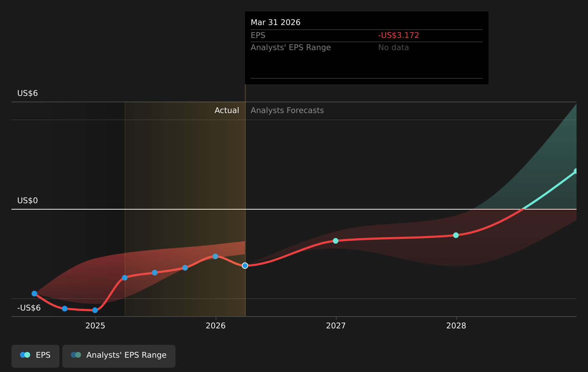
Task: Click the US$6 y-axis label
Action: point(28,93)
